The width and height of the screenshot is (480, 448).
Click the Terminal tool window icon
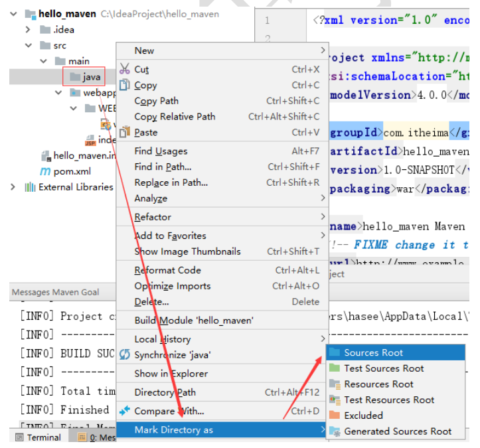19,437
